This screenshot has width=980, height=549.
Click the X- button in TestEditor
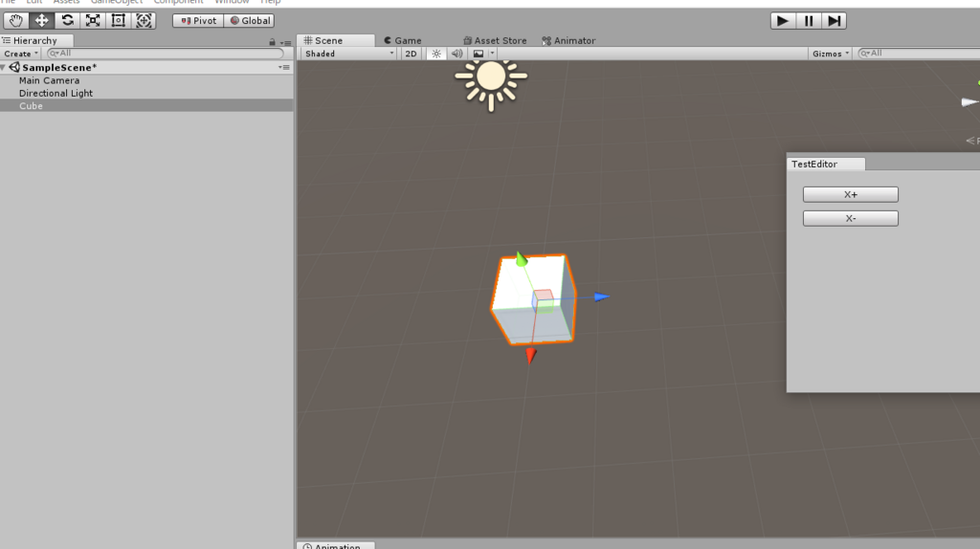(x=851, y=218)
